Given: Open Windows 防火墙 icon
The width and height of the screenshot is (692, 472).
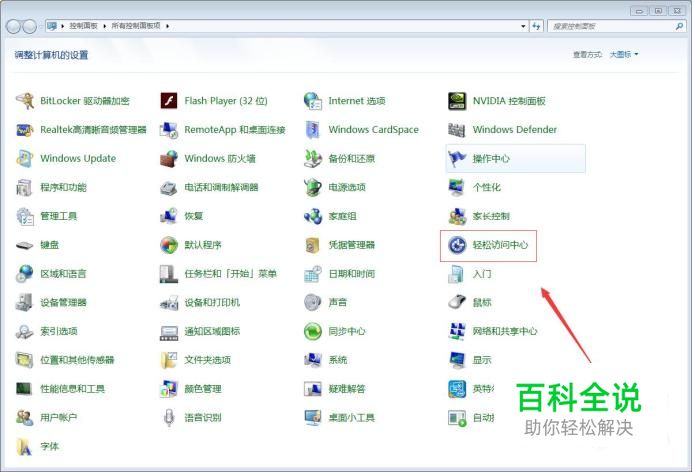Looking at the screenshot, I should pos(169,158).
